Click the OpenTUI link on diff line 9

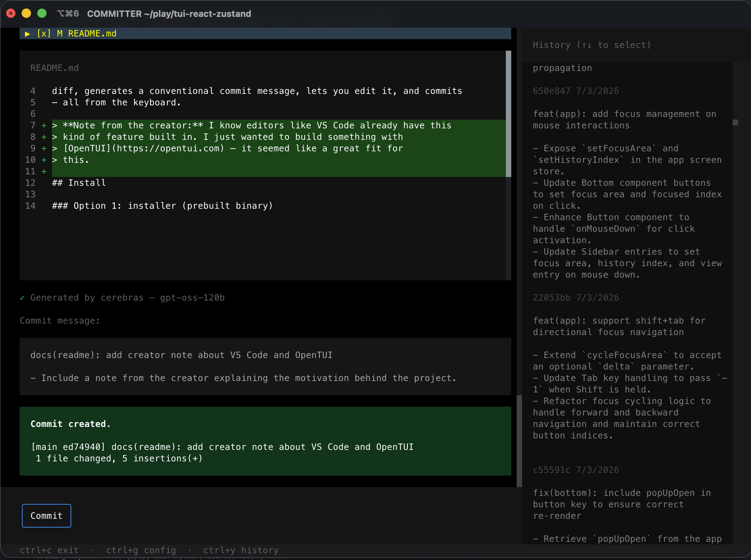click(144, 149)
